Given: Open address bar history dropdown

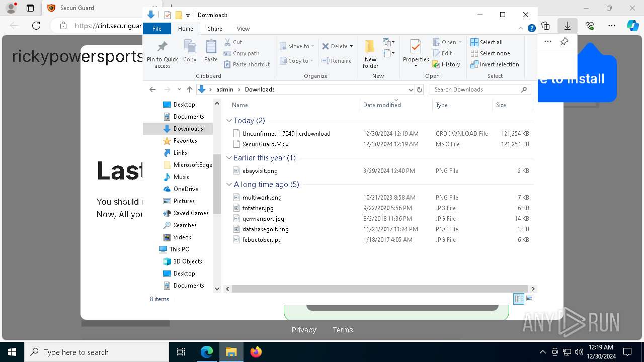Looking at the screenshot, I should pyautogui.click(x=411, y=89).
